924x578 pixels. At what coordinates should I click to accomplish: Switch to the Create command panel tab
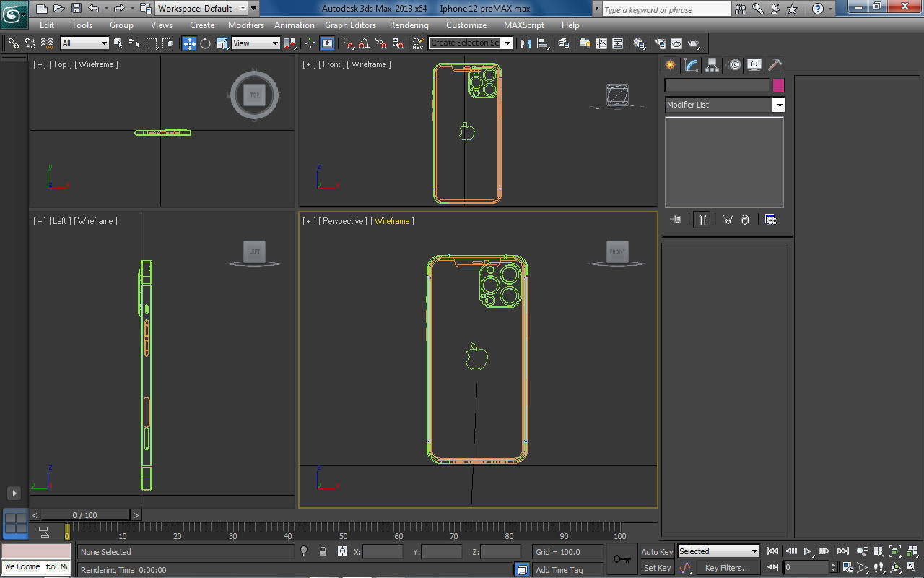coord(671,65)
